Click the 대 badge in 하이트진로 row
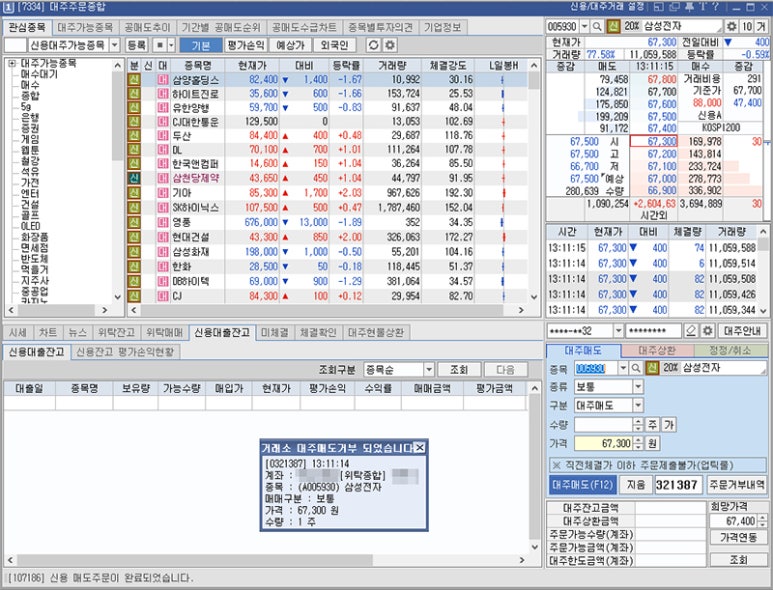 tap(163, 94)
